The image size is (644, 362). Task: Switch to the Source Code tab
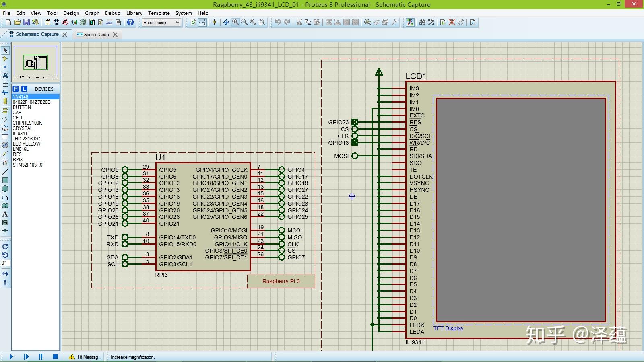(x=96, y=35)
